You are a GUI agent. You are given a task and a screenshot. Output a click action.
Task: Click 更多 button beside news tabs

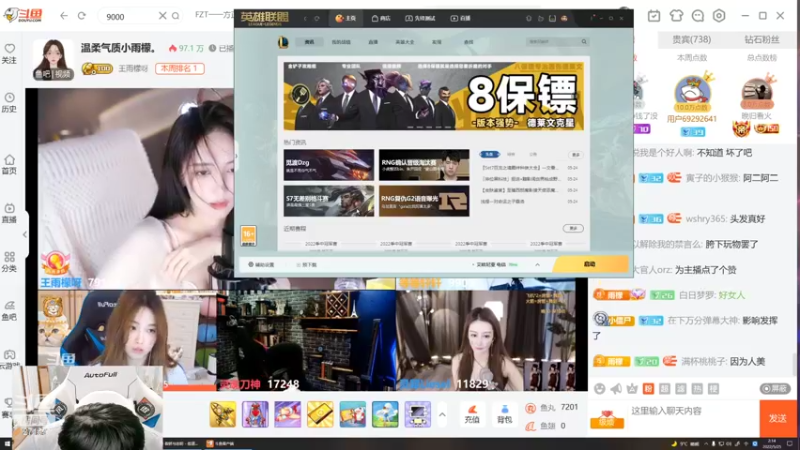point(576,155)
